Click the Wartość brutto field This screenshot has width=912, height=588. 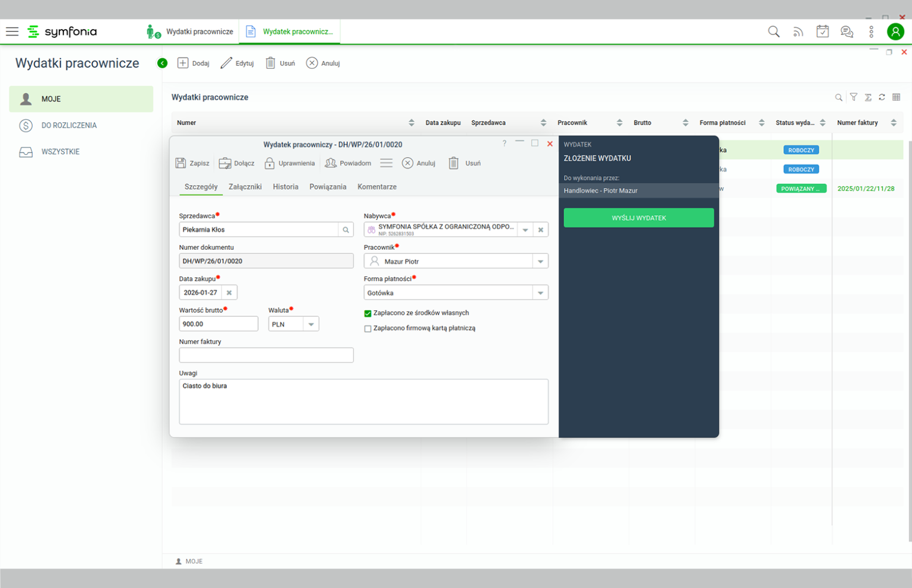(218, 324)
